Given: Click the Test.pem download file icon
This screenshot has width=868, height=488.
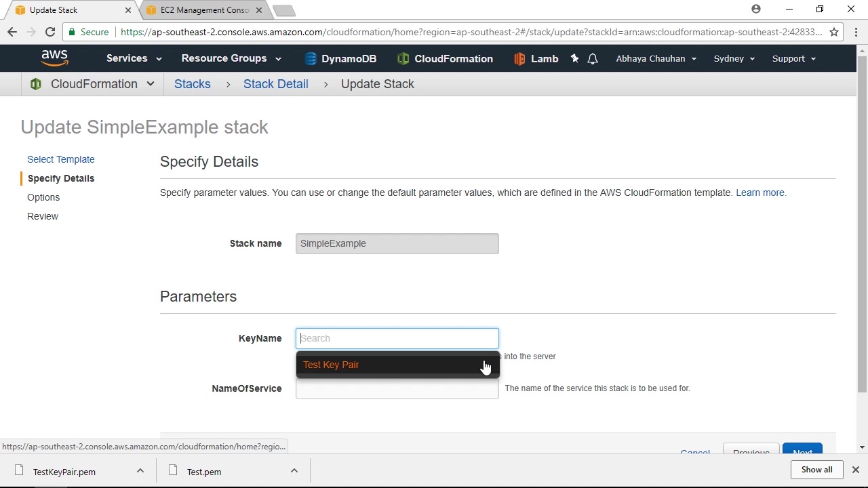Looking at the screenshot, I should pos(173,471).
